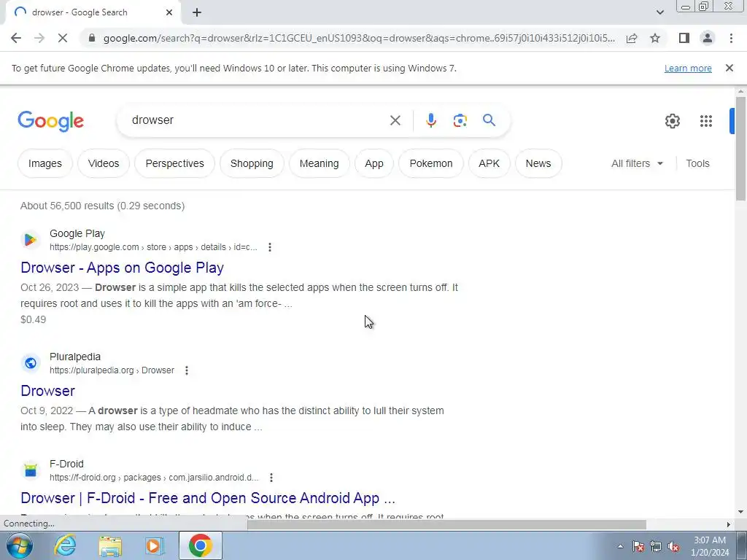Submit search with the magnifier icon
The image size is (747, 560).
tap(489, 120)
